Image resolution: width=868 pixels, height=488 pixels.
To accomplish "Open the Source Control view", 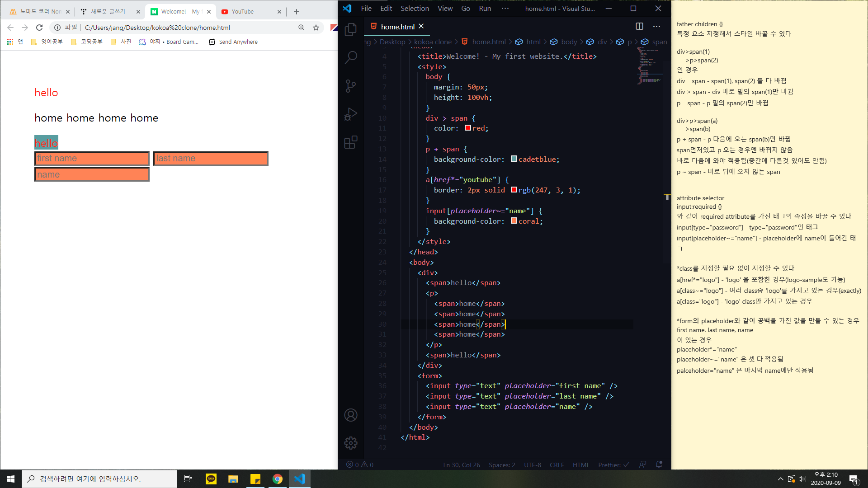I will point(351,86).
